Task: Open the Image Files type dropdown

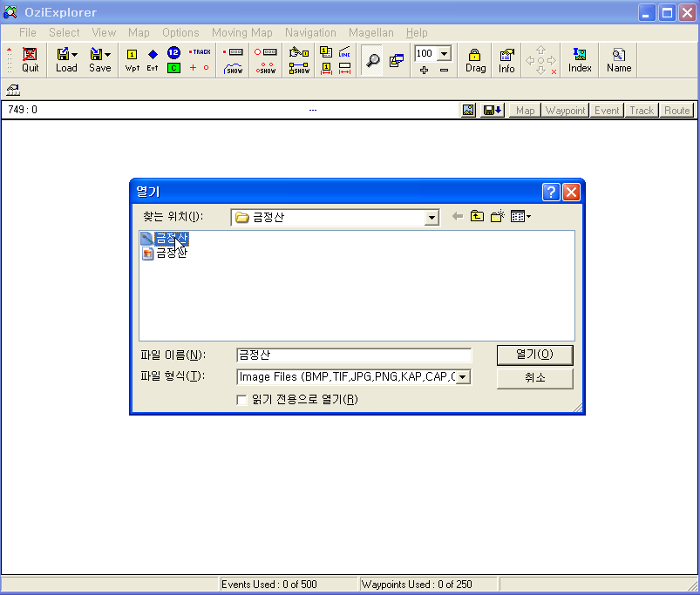Action: 463,377
